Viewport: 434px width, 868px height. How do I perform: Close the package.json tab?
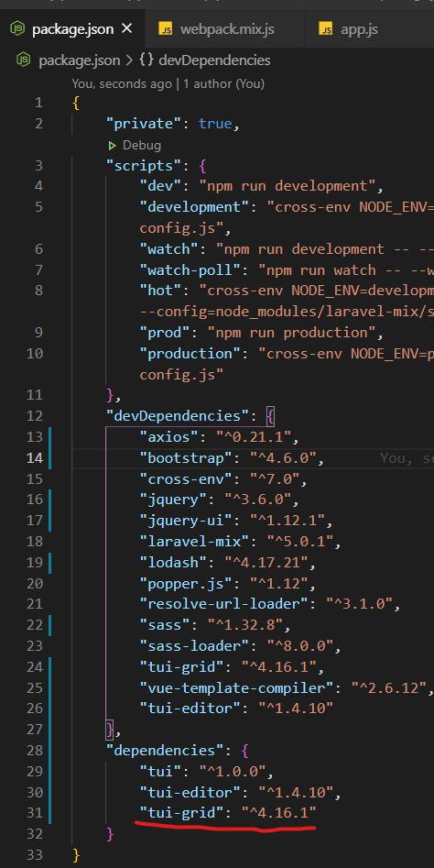tap(126, 28)
